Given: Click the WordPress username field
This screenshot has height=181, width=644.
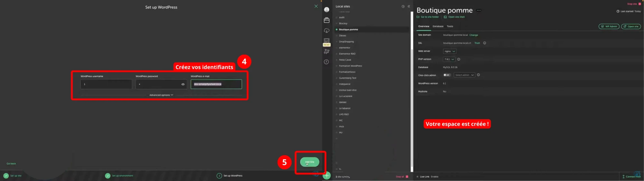Looking at the screenshot, I should [x=106, y=84].
